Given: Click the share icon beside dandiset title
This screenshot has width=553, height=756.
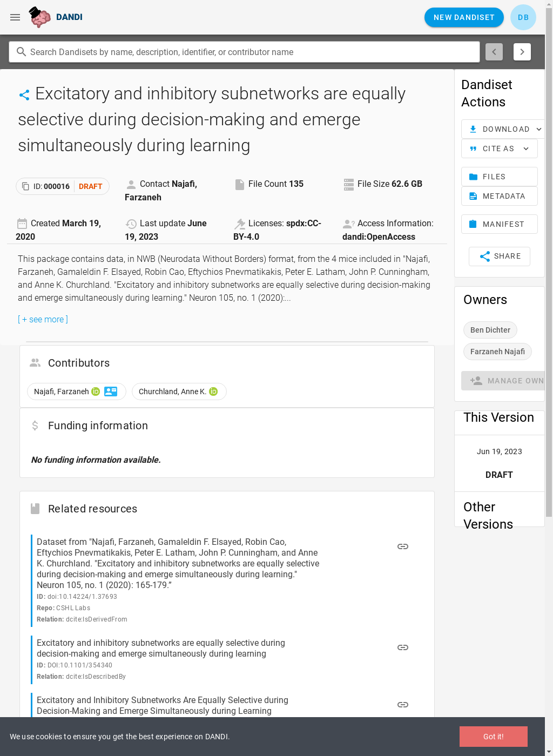Looking at the screenshot, I should (24, 95).
